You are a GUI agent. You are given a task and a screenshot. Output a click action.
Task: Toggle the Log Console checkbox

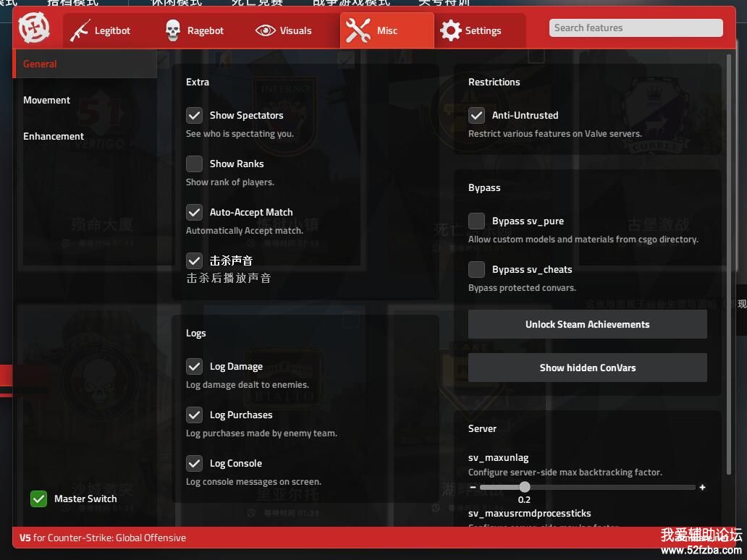click(x=195, y=463)
